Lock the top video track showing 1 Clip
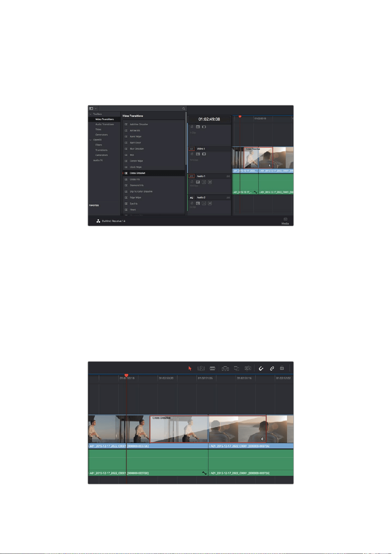Screen dimensions: 392x554 192,127
